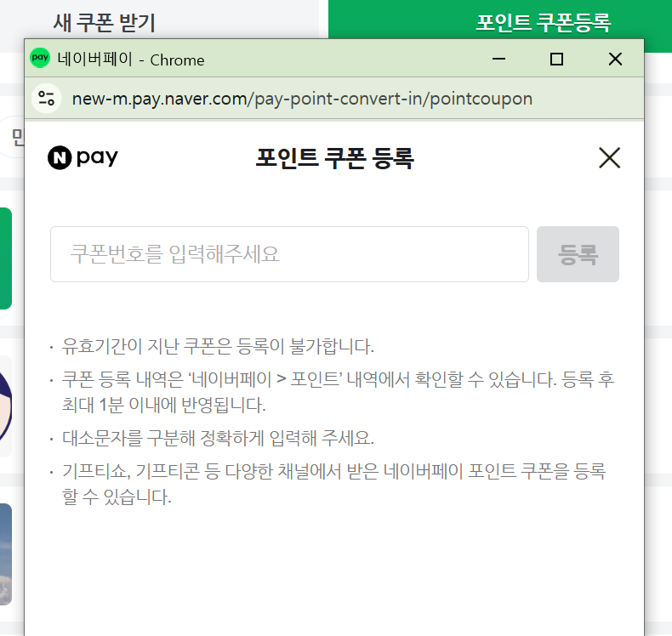Click the 포인트 쿠폰 등록 page heading

point(334,158)
